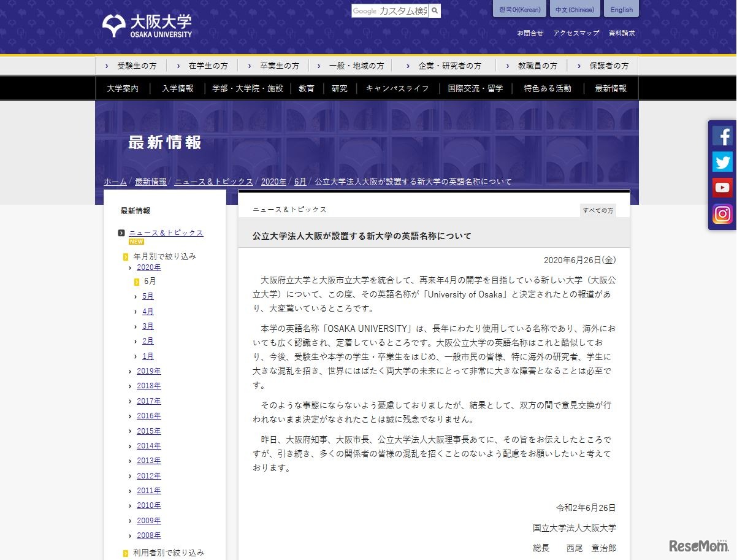Go to ホーム in the breadcrumb
Viewport: 737px width, 560px height.
pos(115,182)
